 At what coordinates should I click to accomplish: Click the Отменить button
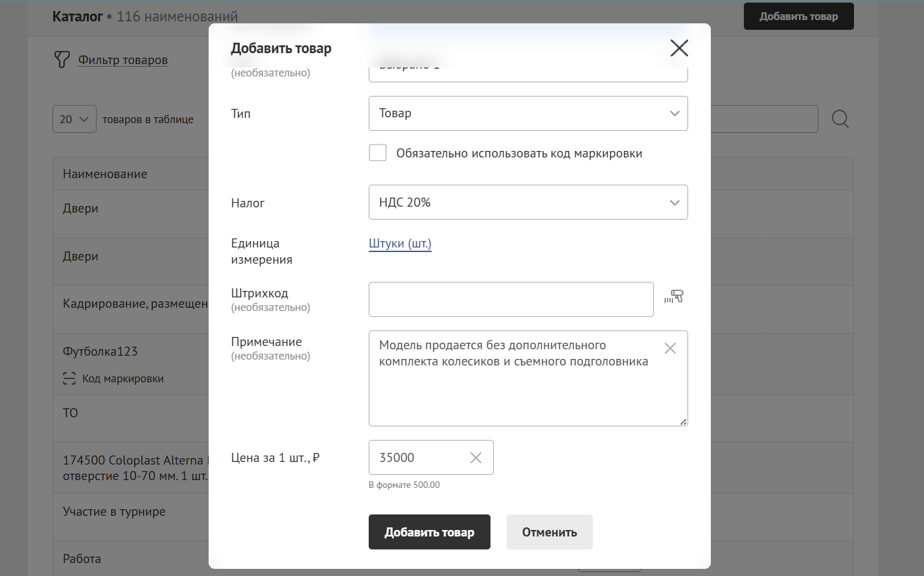[549, 532]
